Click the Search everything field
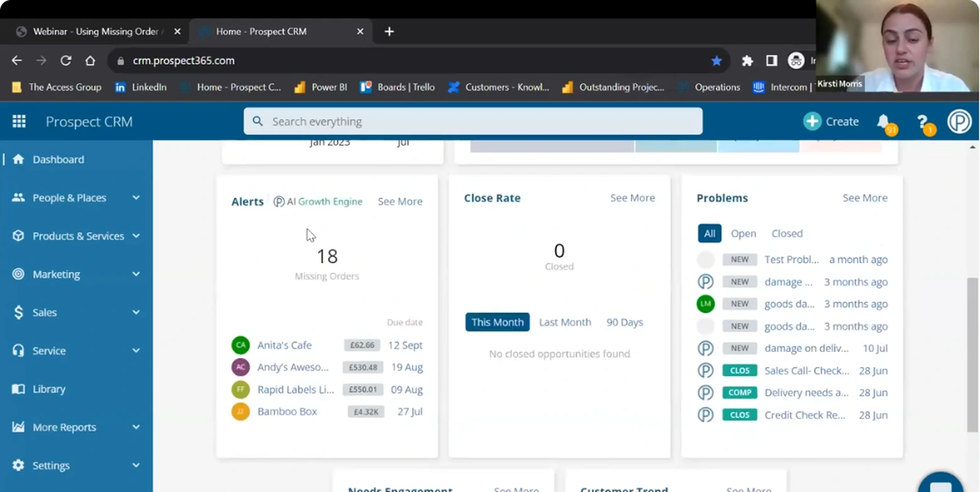Viewport: 980px width, 492px height. coord(473,121)
